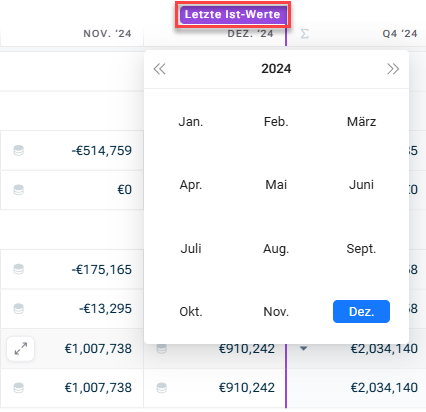Click database icon beside -€514,759
426x412 pixels.
click(19, 151)
